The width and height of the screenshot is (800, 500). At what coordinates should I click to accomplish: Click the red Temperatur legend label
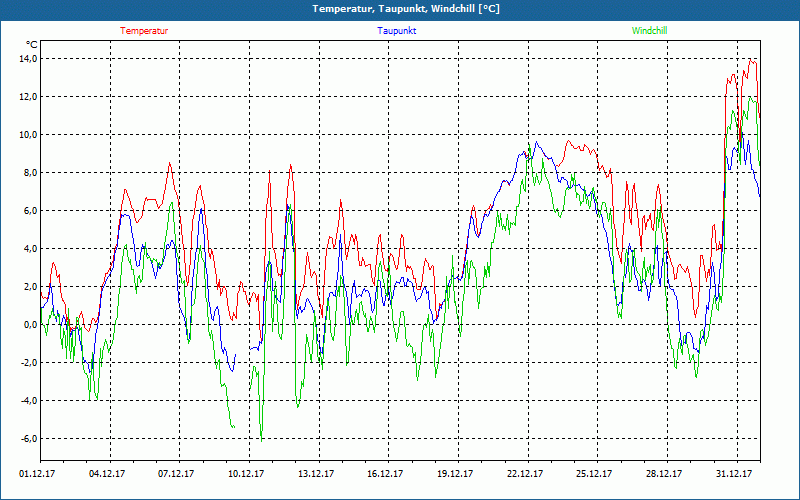(x=144, y=31)
